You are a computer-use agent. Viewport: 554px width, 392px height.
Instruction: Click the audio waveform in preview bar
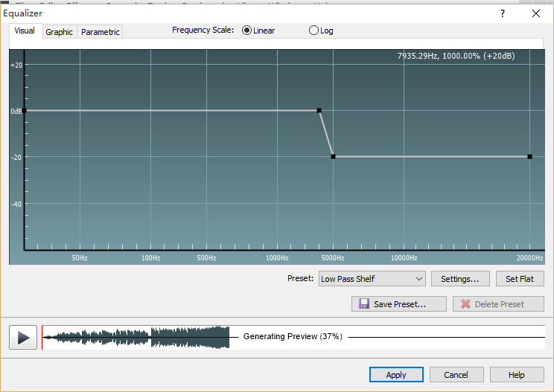[x=136, y=337]
